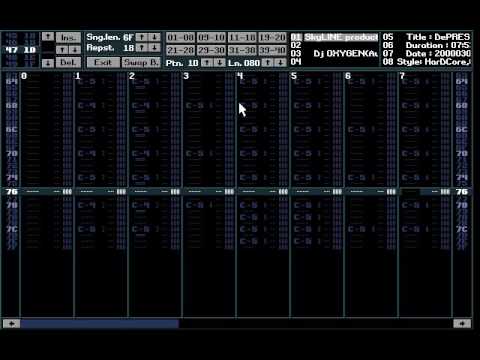This screenshot has height=360, width=480.
Task: Show channels 19-20
Action: click(x=272, y=37)
